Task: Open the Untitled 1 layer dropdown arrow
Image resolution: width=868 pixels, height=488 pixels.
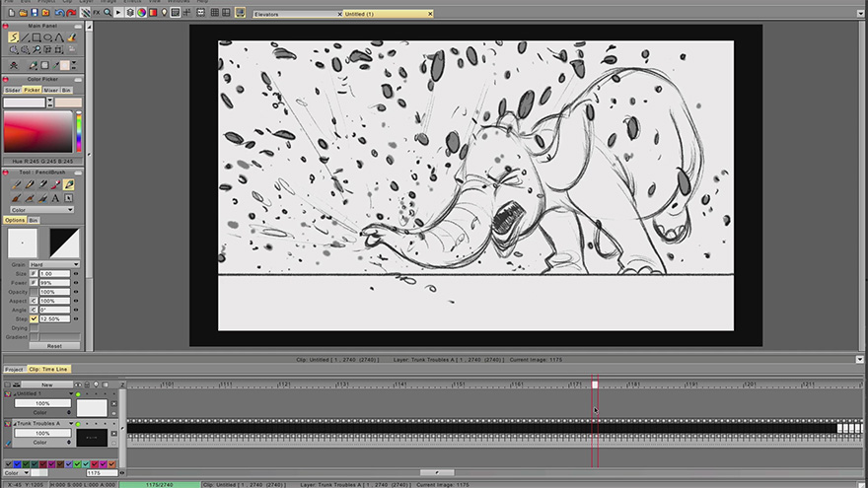Action: [x=71, y=394]
